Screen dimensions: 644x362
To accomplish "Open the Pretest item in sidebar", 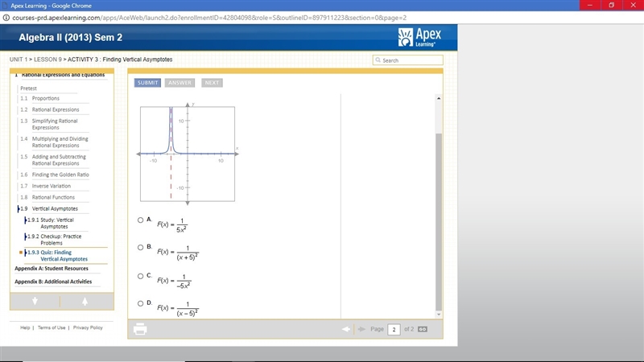I will pyautogui.click(x=28, y=88).
